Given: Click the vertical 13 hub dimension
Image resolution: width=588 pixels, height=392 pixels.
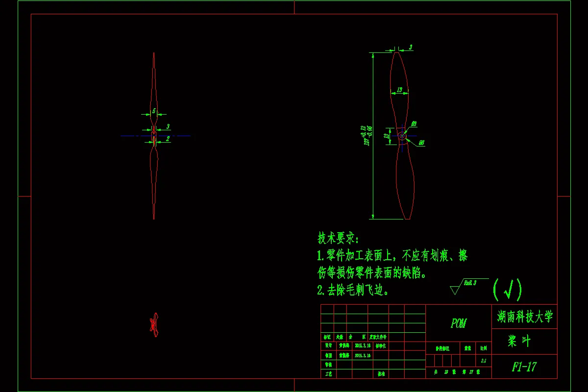Looking at the screenshot, I should pos(386,136).
